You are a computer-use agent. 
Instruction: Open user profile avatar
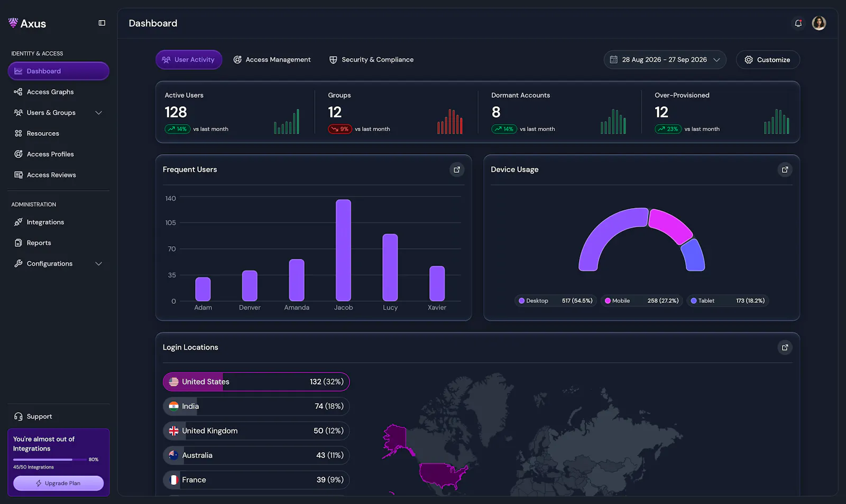tap(819, 23)
